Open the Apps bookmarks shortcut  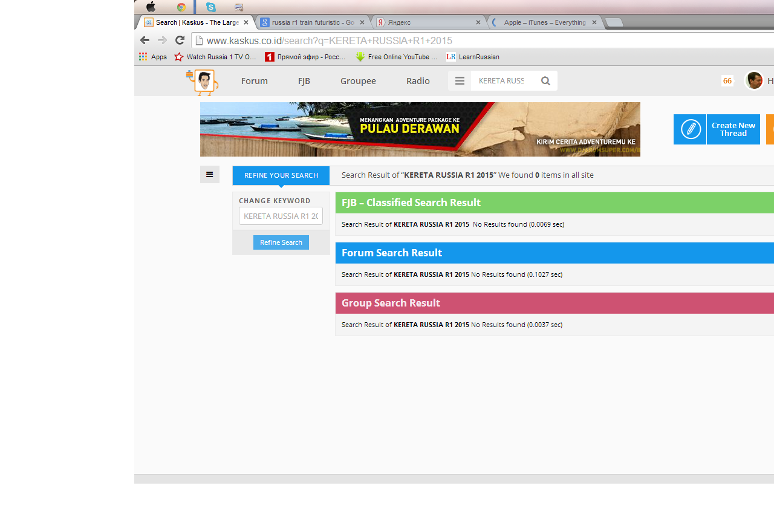[x=153, y=57]
